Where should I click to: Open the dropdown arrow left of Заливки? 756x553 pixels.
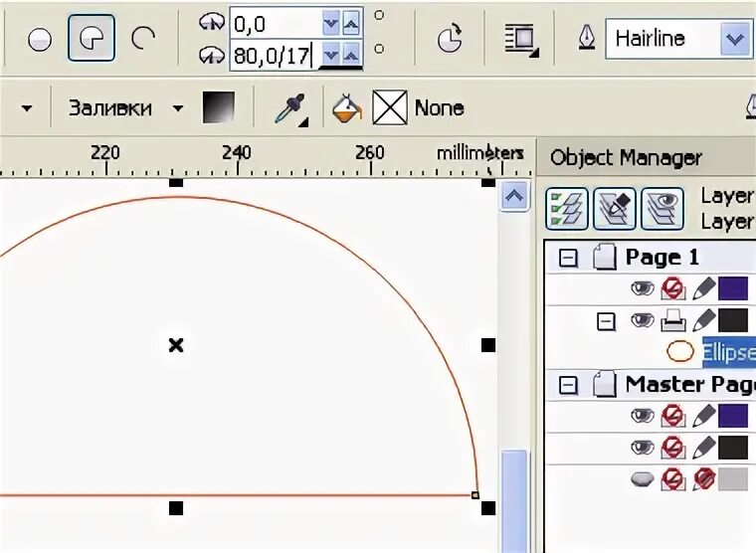coord(27,108)
